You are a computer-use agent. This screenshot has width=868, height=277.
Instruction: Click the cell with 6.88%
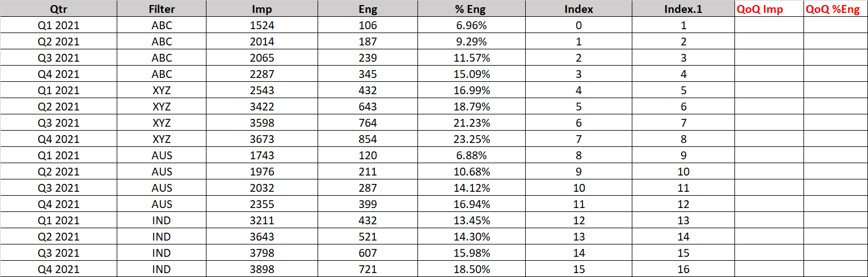(x=471, y=155)
